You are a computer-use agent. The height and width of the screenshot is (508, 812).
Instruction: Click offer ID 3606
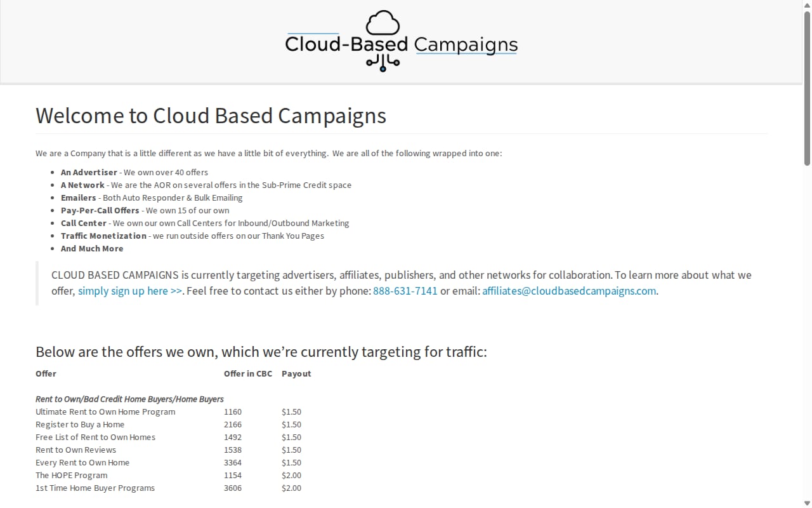[233, 488]
